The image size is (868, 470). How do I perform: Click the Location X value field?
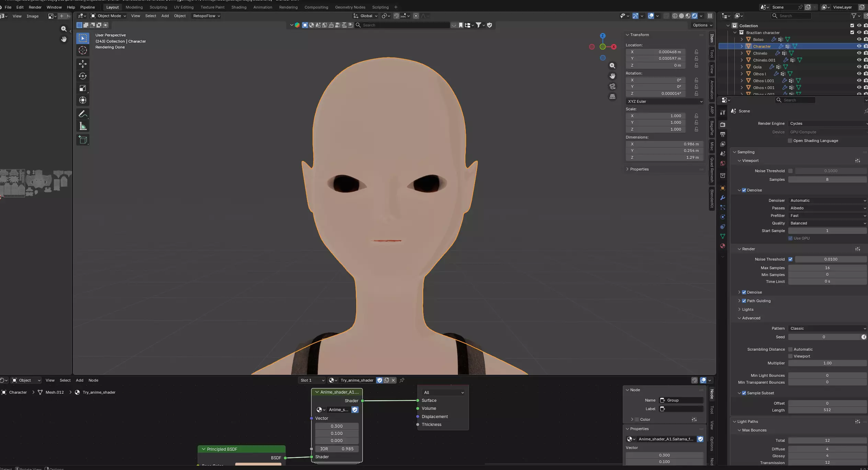tap(655, 52)
